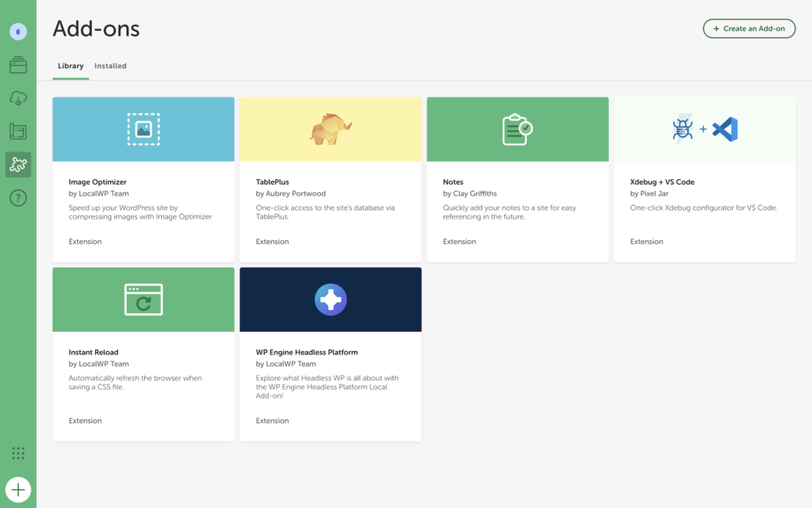Click 'by LocalWP Team' under WP Engine Headless

(285, 364)
